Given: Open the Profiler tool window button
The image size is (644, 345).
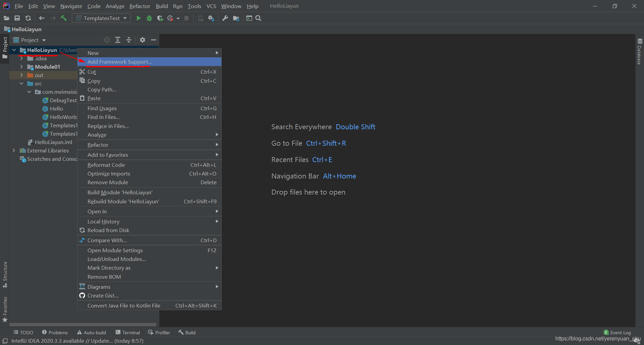Looking at the screenshot, I should coord(159,332).
